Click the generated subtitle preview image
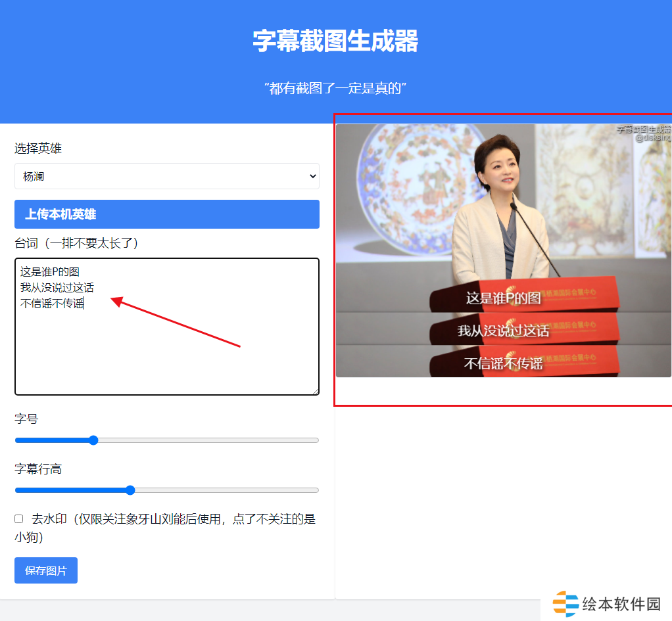The image size is (672, 621). coord(504,250)
